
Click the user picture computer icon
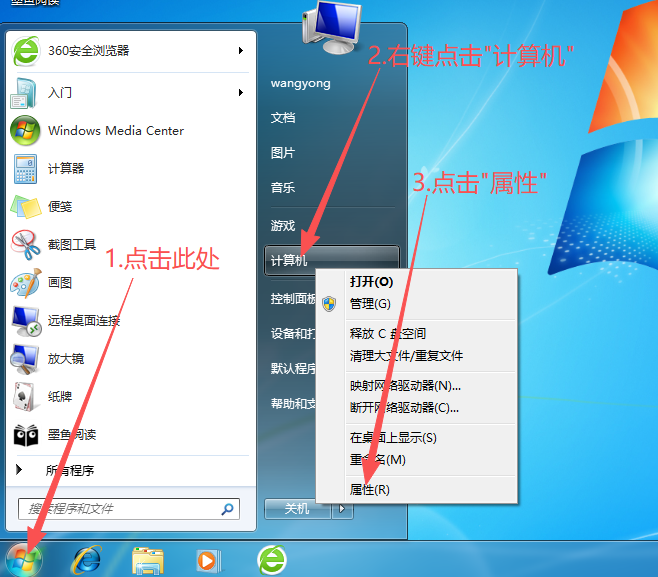tap(332, 26)
